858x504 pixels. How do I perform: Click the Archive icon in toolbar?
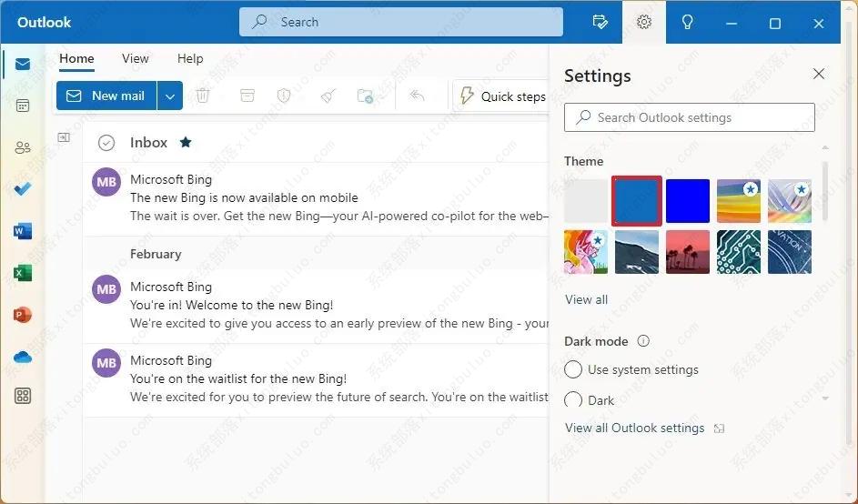[x=247, y=96]
